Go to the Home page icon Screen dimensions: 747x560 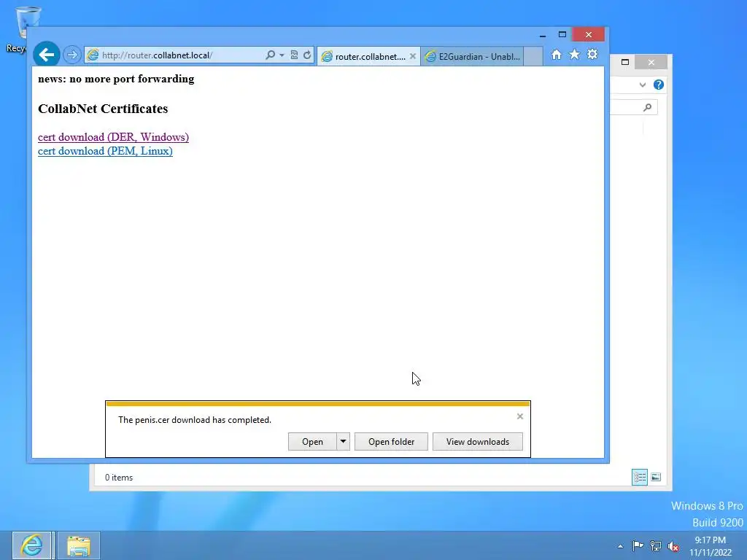(x=557, y=55)
